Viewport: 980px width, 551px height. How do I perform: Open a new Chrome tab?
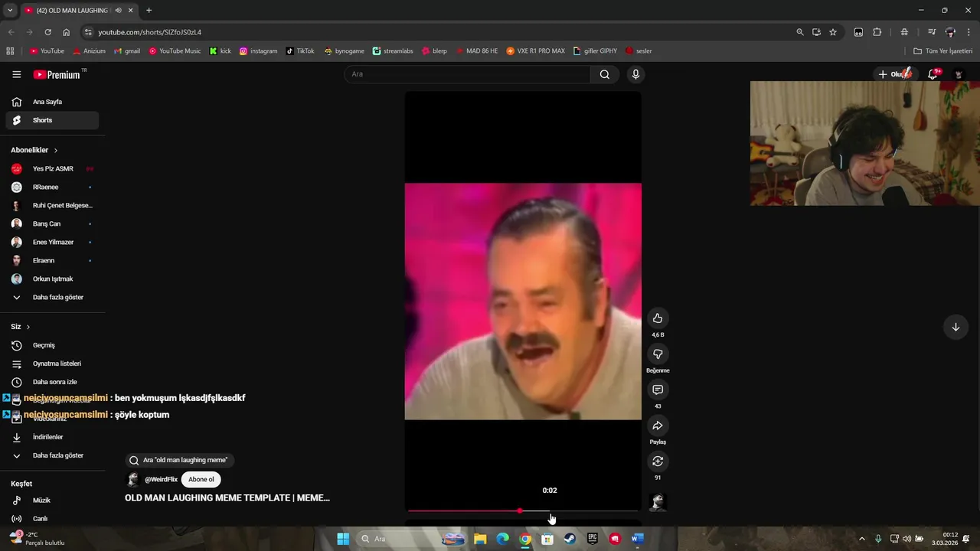pos(149,11)
